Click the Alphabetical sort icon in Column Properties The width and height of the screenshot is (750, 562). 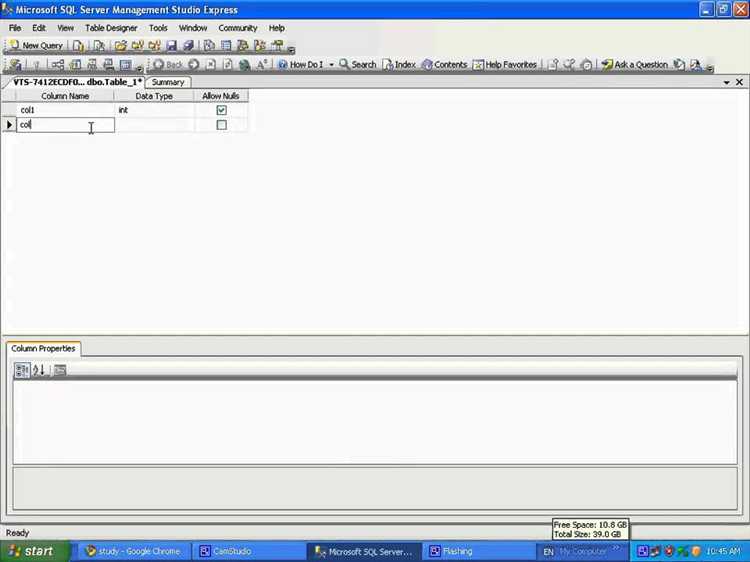39,370
